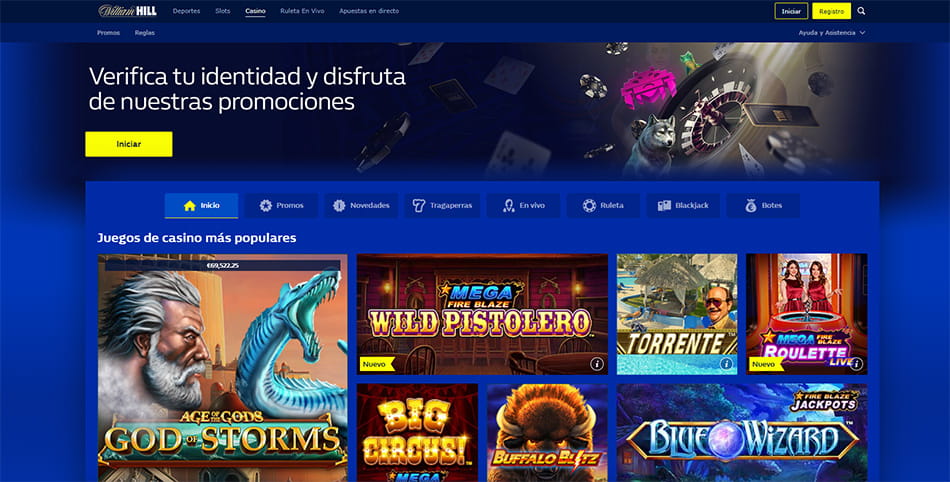The height and width of the screenshot is (482, 950).
Task: Open Ruleta En Vivo menu item
Action: [x=302, y=11]
